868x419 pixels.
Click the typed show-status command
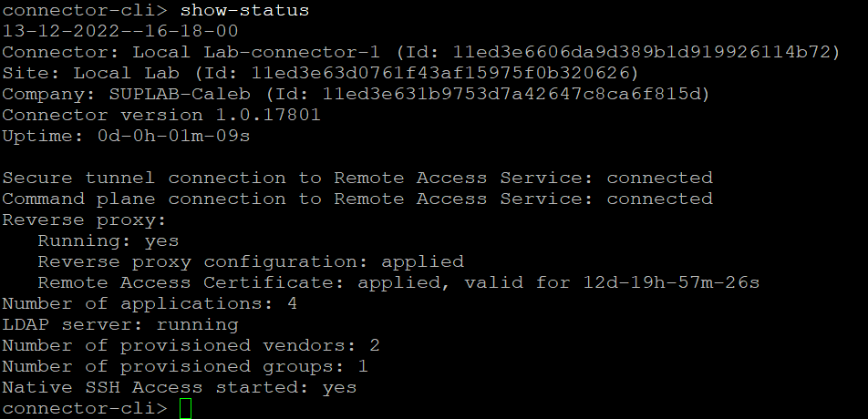[245, 11]
